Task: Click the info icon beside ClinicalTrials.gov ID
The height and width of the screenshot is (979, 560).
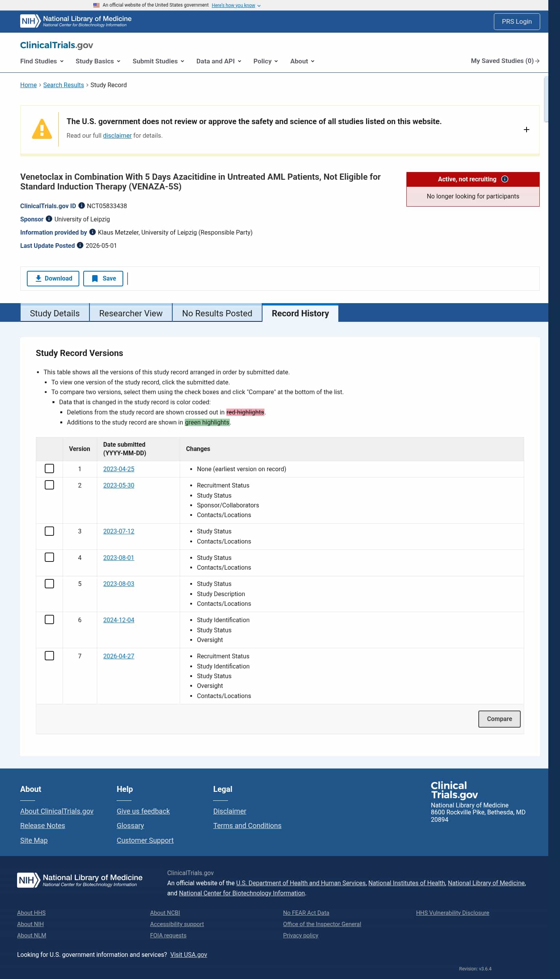Action: 82,205
